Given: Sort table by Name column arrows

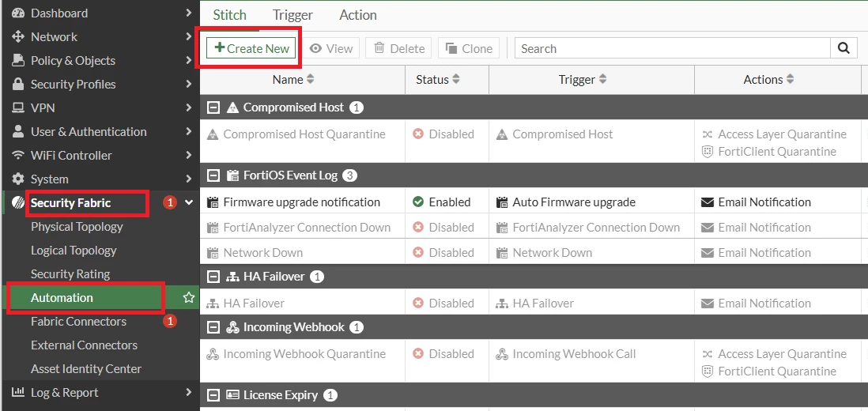Looking at the screenshot, I should pos(311,79).
